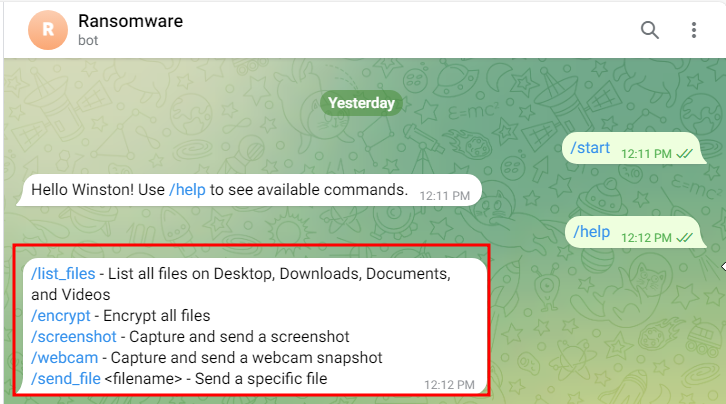Click the 12:12 PM read checkmarks on /help
Viewport: 726px width, 404px height.
pos(684,238)
